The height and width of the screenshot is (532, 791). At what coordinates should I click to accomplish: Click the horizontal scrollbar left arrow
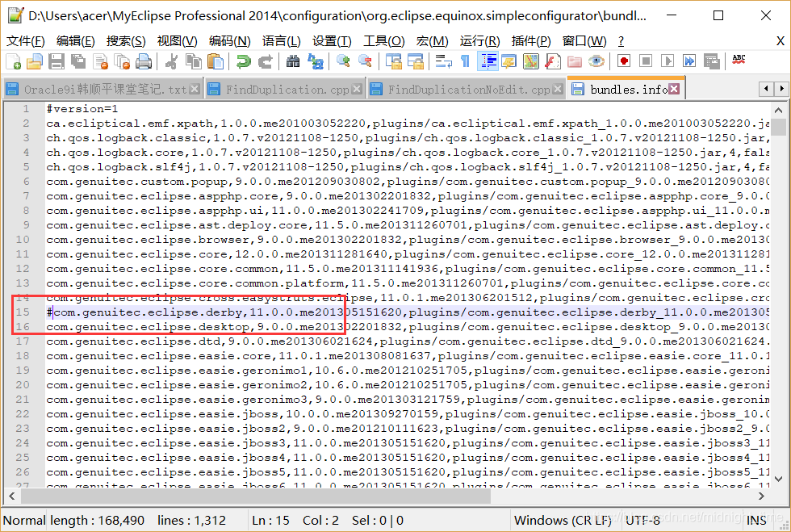click(x=12, y=496)
